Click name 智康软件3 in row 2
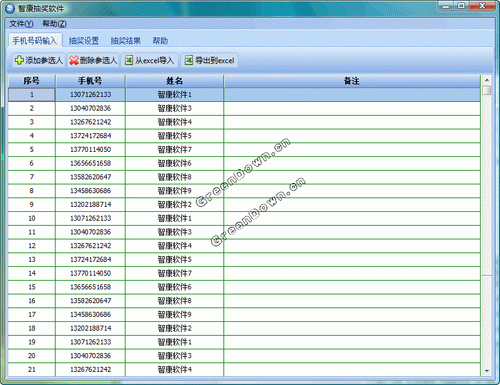This screenshot has width=500, height=385. pos(174,108)
